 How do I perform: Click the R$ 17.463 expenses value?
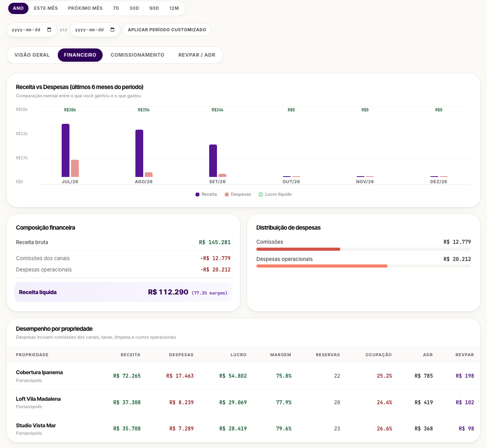pyautogui.click(x=180, y=376)
